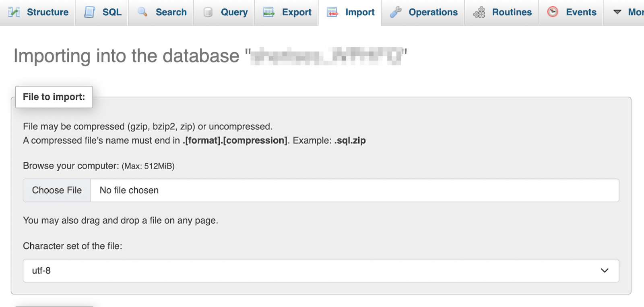Click the wrench icon for Operations

[396, 12]
